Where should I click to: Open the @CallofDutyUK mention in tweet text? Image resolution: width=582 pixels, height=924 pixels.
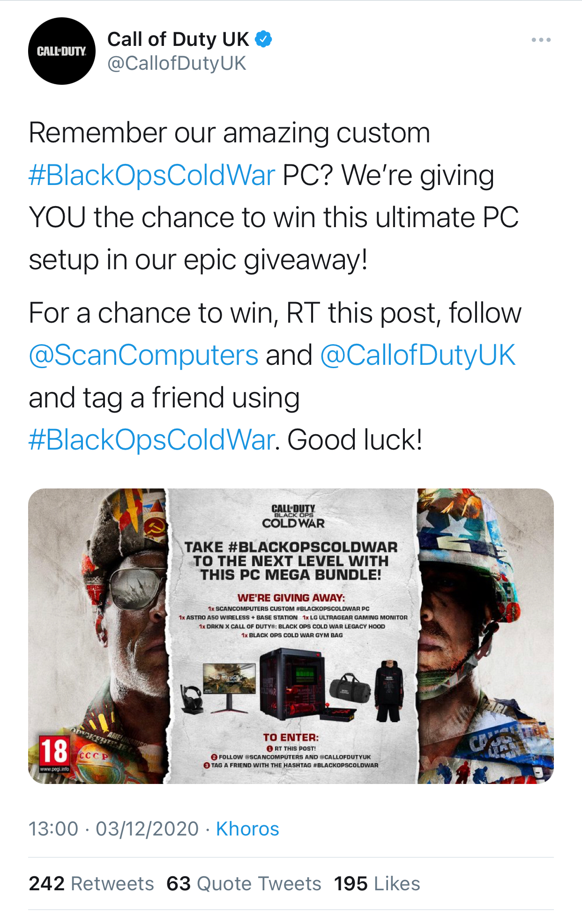tap(418, 355)
